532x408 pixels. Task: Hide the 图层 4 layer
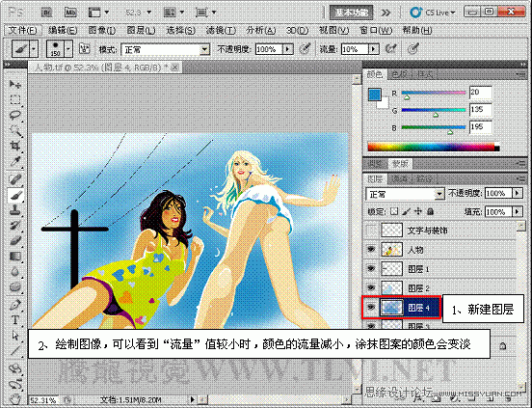coord(371,307)
